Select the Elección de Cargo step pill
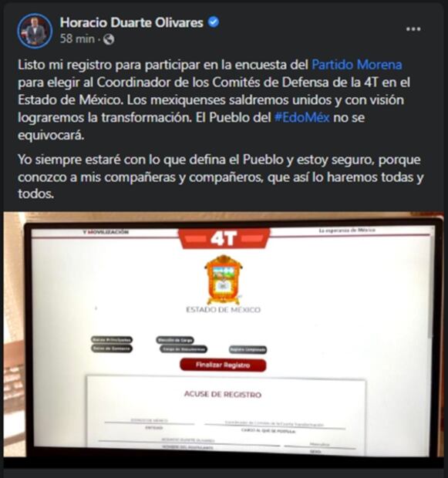 point(175,339)
